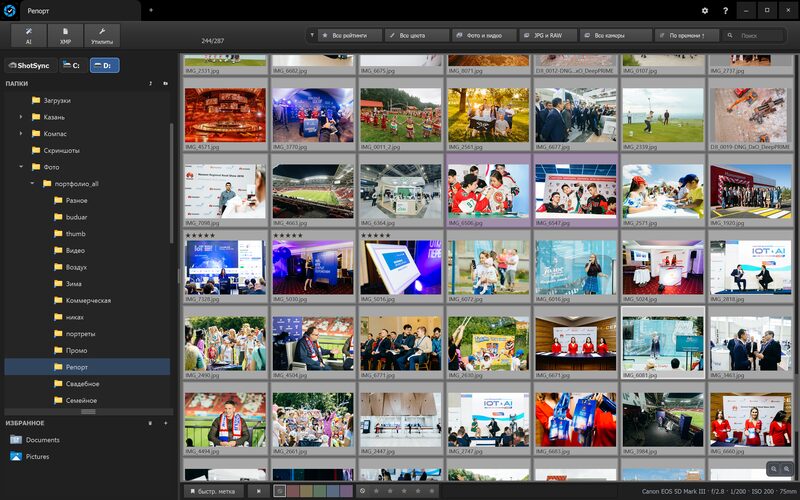The width and height of the screenshot is (800, 500).
Task: Open the Все рейтинги filter dropdown
Action: pyautogui.click(x=350, y=35)
